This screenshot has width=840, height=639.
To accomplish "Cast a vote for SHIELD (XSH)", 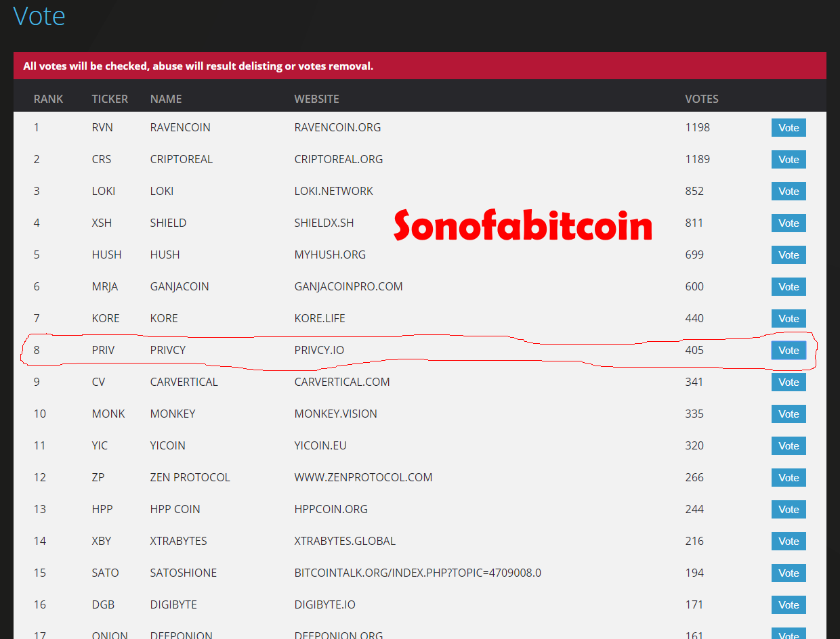I will [789, 223].
